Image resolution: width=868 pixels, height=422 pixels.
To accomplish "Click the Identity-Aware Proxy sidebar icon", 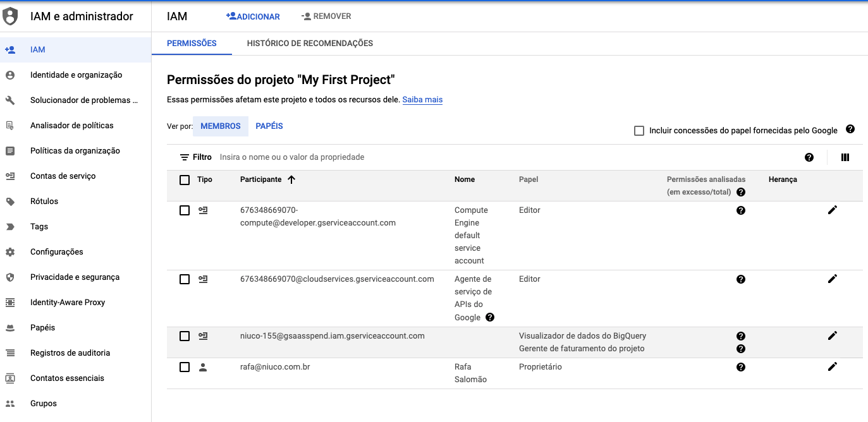I will 10,303.
